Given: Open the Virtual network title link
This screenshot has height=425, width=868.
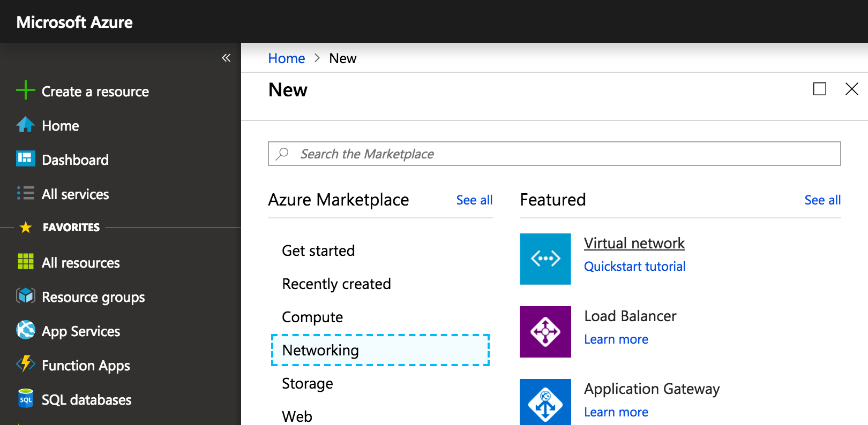Looking at the screenshot, I should [x=634, y=244].
